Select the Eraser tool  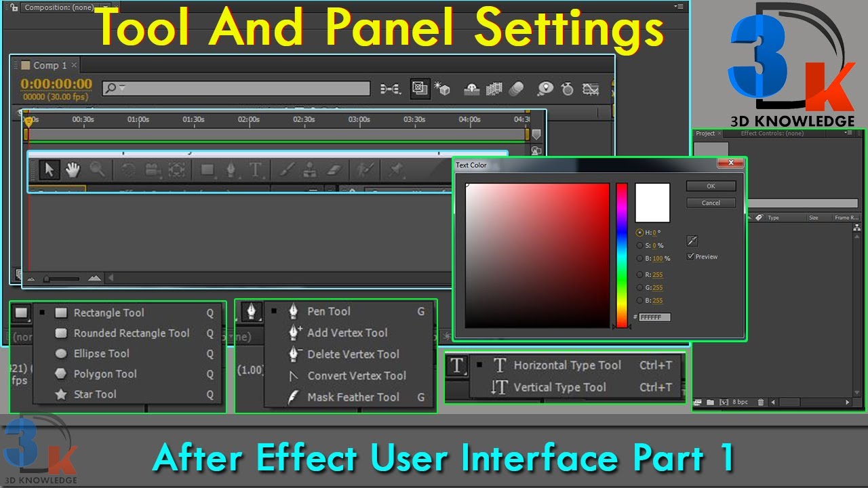pyautogui.click(x=334, y=169)
